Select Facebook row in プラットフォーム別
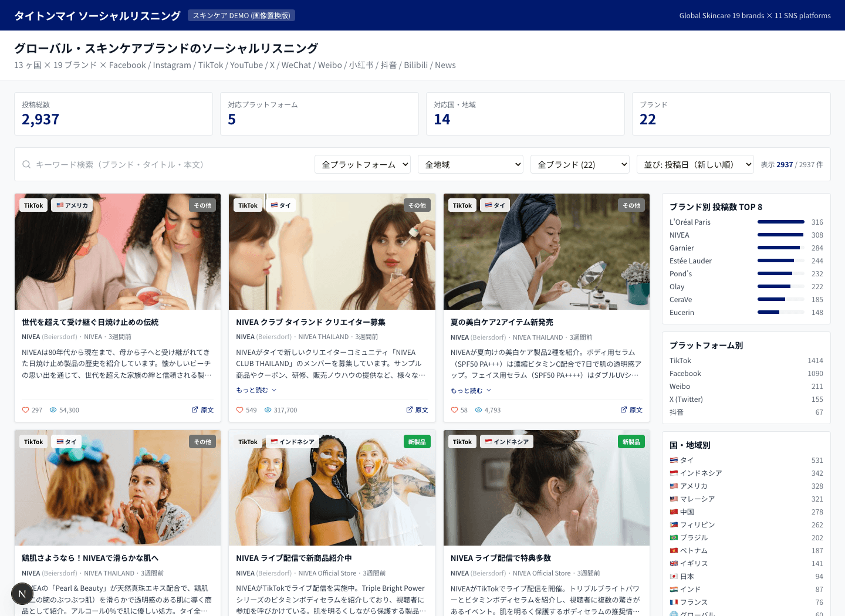The image size is (845, 616). 746,374
